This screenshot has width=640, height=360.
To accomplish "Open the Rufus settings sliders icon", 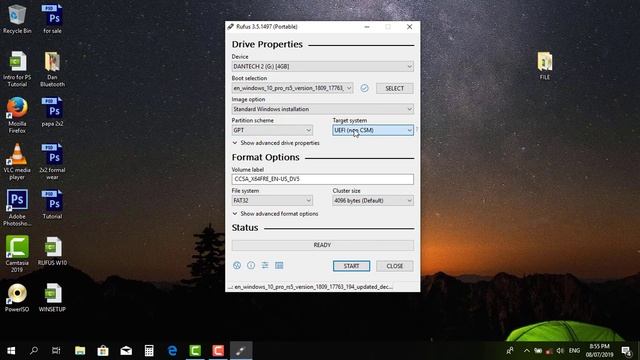I will coord(265,265).
